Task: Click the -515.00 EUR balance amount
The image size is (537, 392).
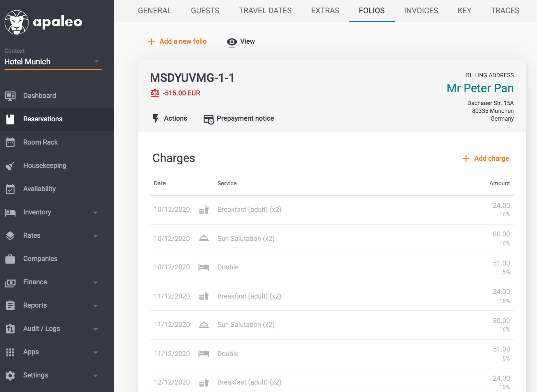Action: [x=181, y=93]
